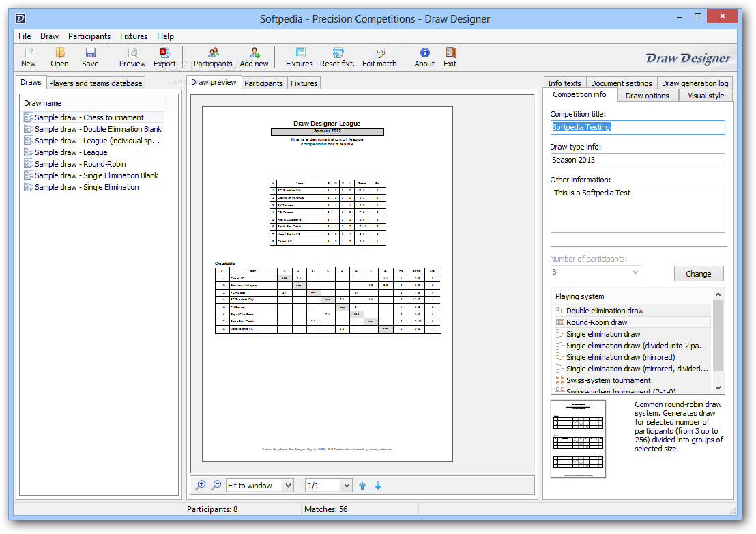Add a new participant
Viewport: 756px width, 534px height.
tap(254, 57)
